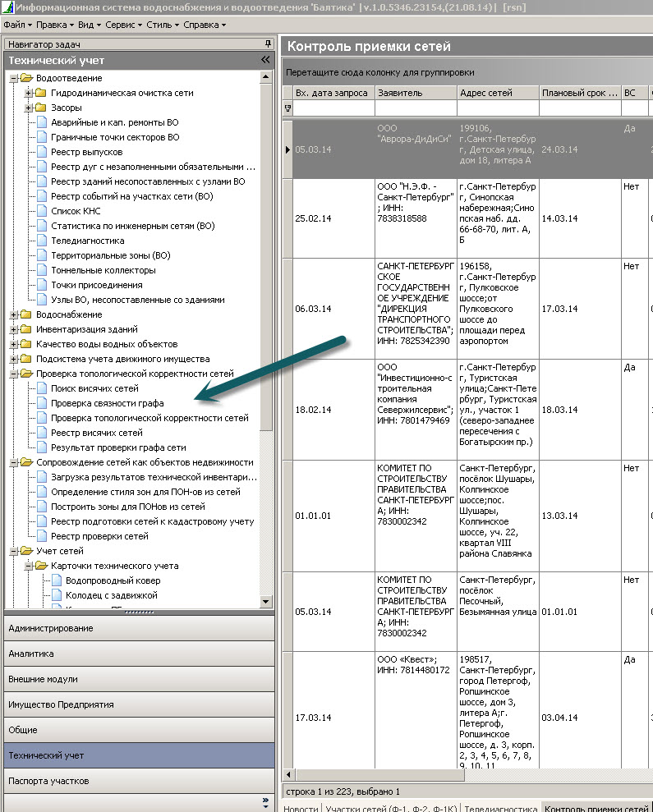This screenshot has width=653, height=812.
Task: Click folder icon of Засоры
Action: tap(40, 108)
